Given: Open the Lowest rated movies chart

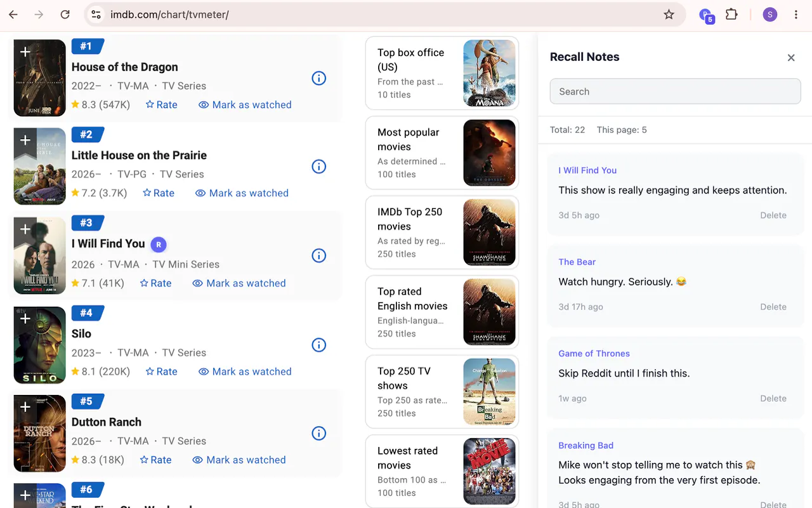Looking at the screenshot, I should (x=442, y=471).
